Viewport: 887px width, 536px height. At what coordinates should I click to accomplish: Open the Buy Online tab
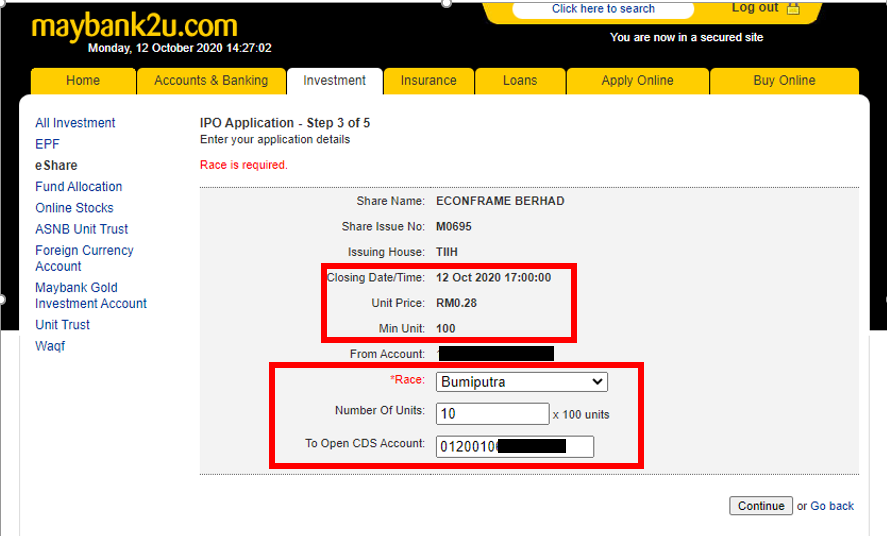tap(784, 81)
